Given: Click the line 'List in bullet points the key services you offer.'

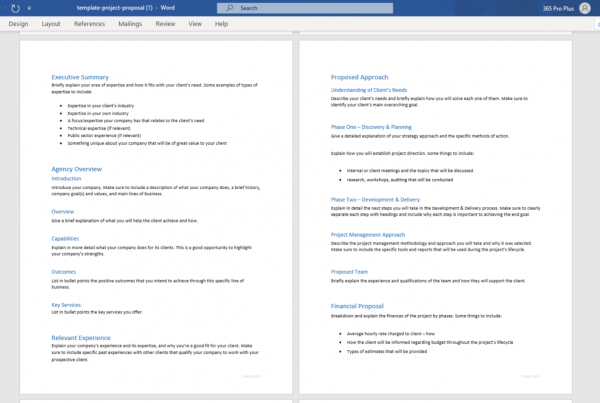Looking at the screenshot, I should [x=97, y=312].
